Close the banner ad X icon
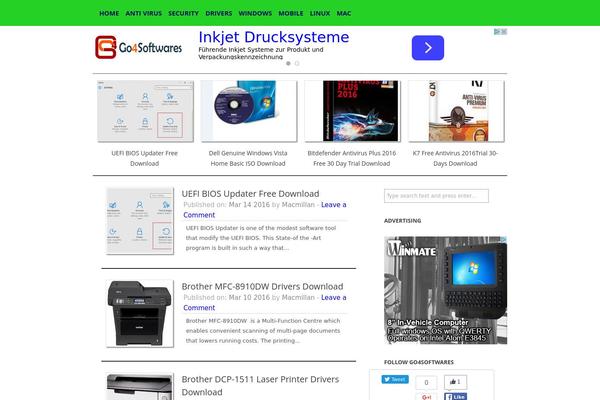Image resolution: width=600 pixels, height=400 pixels. pyautogui.click(x=504, y=32)
